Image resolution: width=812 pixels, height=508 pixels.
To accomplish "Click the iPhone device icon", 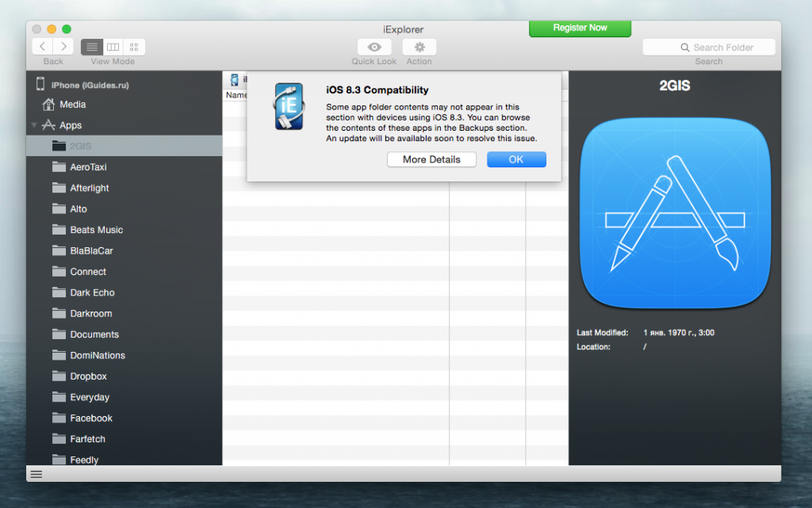I will click(x=40, y=84).
